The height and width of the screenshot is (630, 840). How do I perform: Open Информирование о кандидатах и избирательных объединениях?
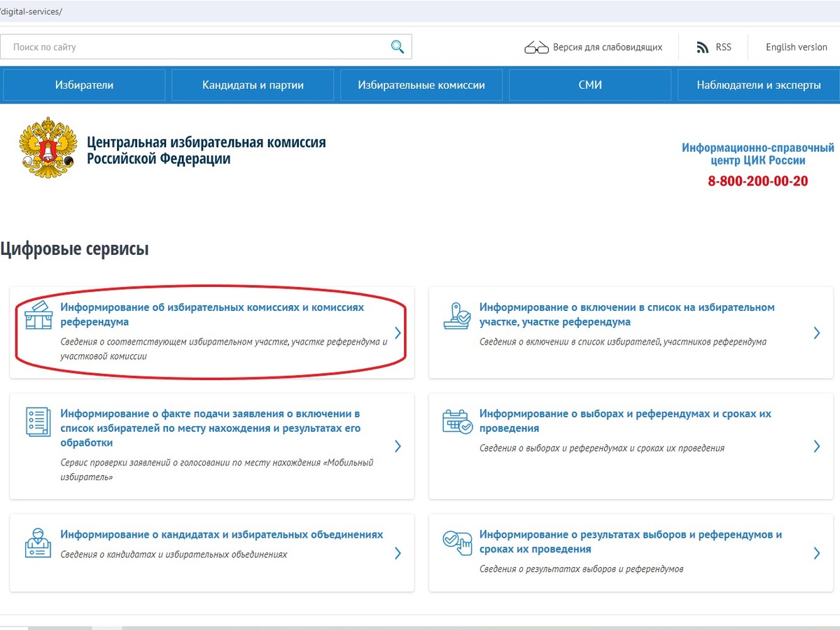click(x=222, y=534)
